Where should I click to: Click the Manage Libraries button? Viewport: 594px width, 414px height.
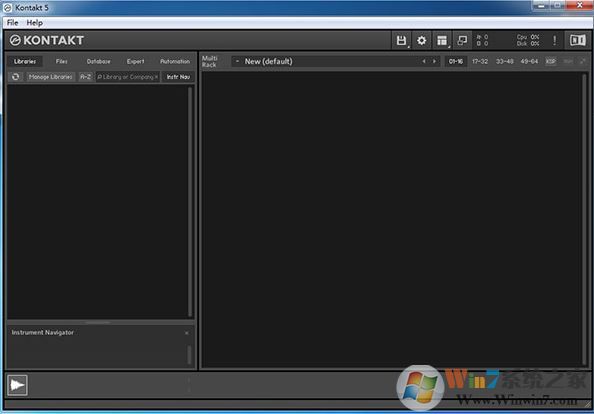pyautogui.click(x=50, y=77)
